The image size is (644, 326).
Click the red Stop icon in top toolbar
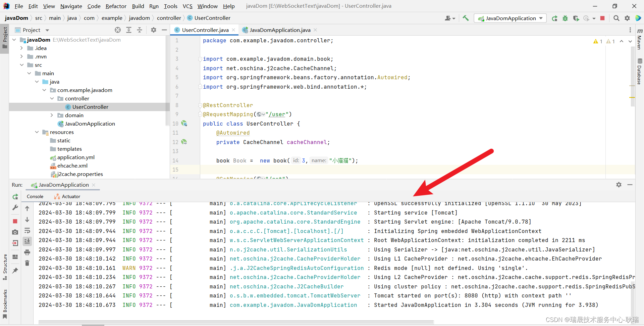602,18
